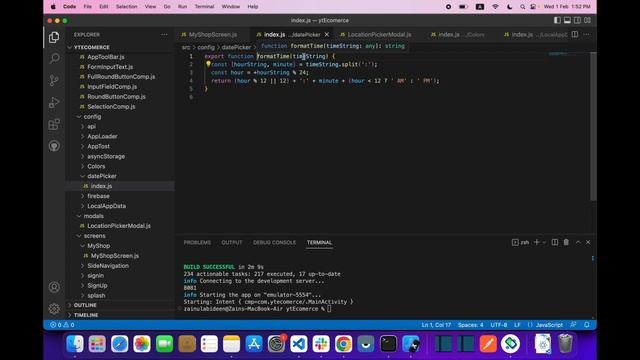Image resolution: width=640 pixels, height=360 pixels.
Task: Open Source Control view in activity bar
Action: (54, 80)
